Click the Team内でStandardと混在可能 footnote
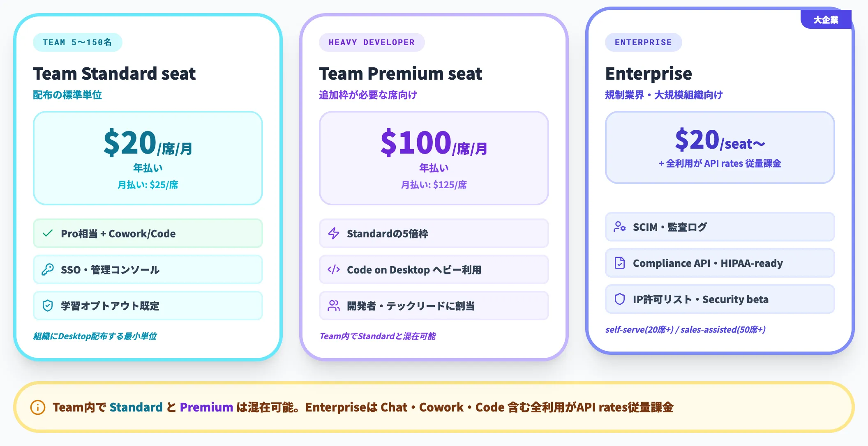The height and width of the screenshot is (446, 868). click(x=377, y=336)
